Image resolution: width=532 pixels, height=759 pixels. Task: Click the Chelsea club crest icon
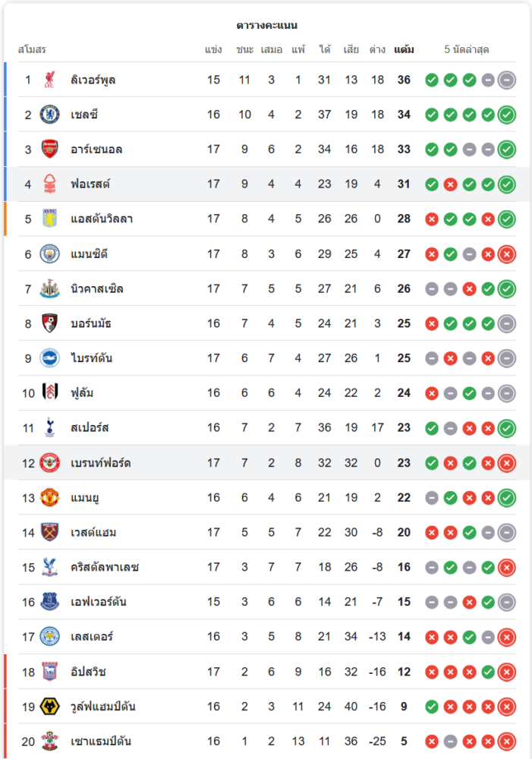pos(49,115)
